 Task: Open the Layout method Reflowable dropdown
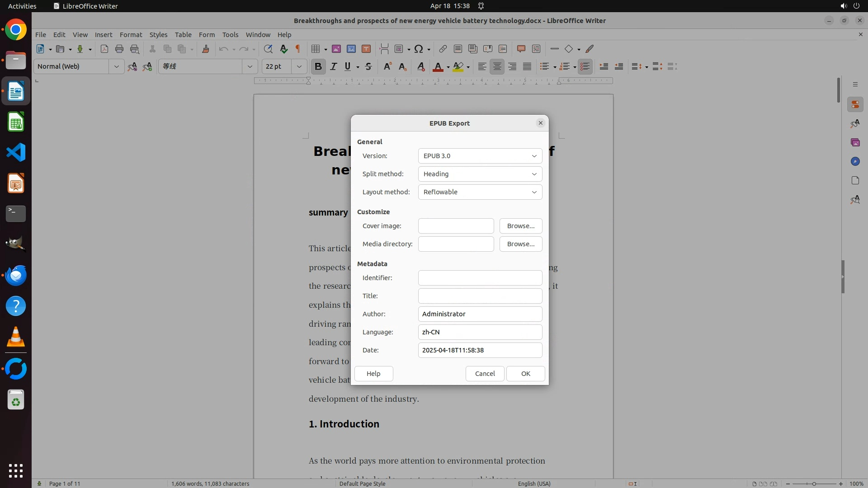tap(480, 192)
